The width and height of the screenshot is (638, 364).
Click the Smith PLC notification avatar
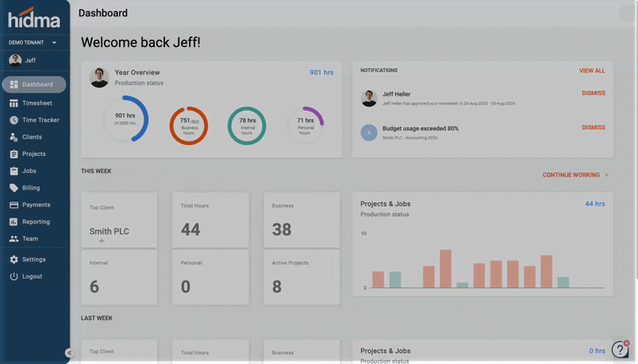click(369, 132)
